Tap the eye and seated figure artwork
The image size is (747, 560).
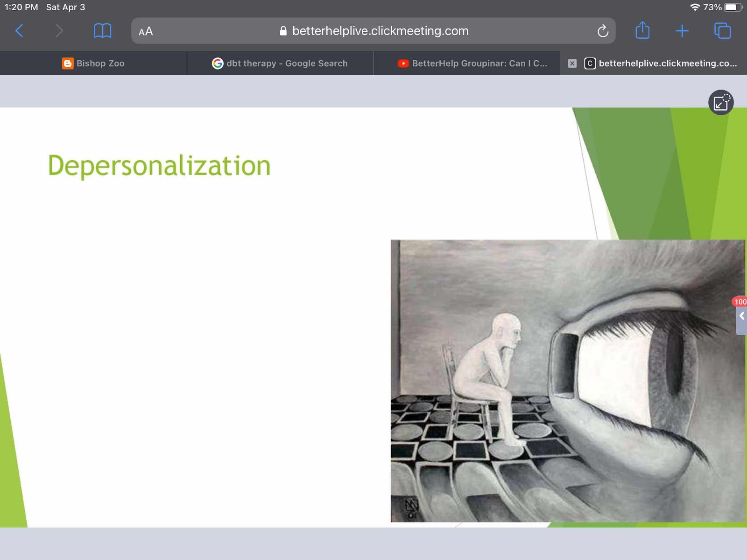[568, 381]
